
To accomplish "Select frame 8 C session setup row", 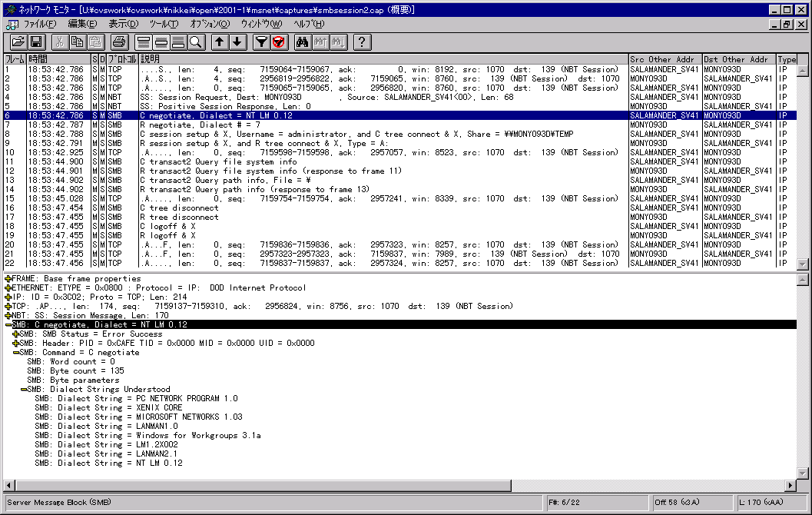I will [x=399, y=135].
